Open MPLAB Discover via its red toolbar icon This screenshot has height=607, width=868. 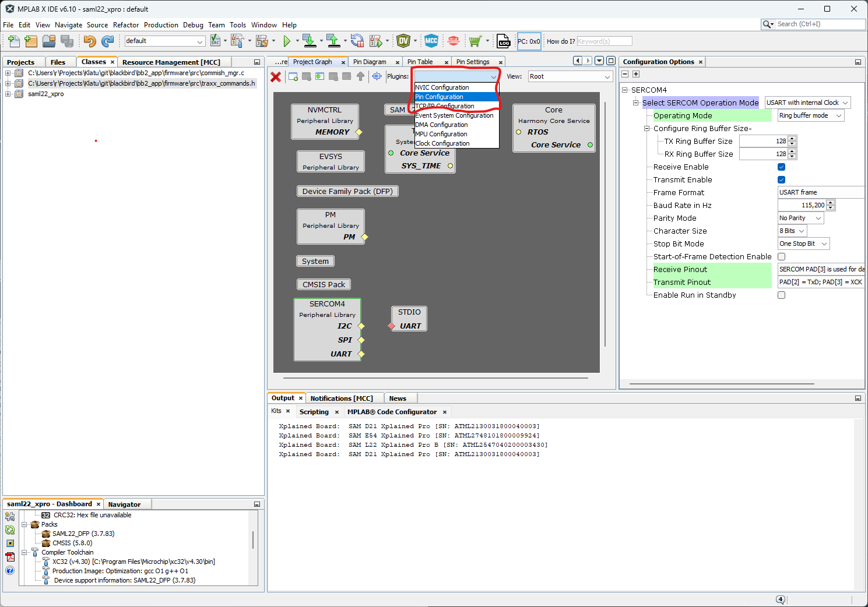454,41
